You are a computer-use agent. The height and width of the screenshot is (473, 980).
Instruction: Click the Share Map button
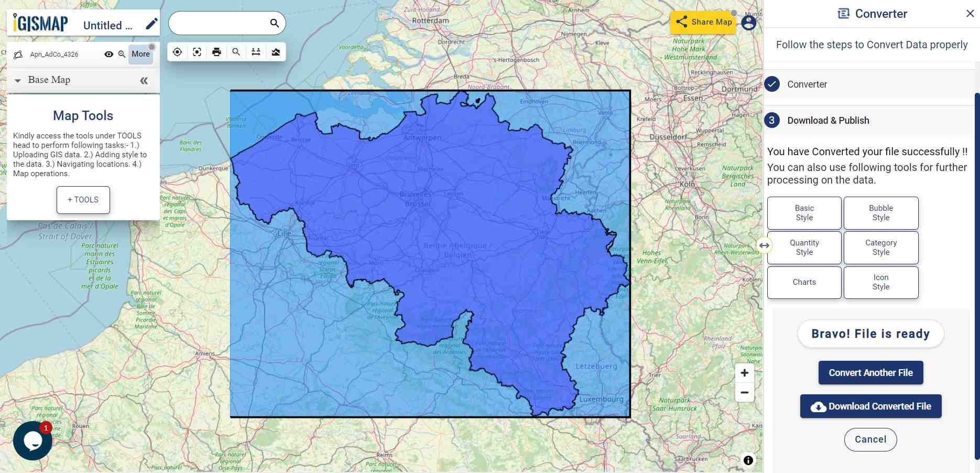tap(703, 22)
